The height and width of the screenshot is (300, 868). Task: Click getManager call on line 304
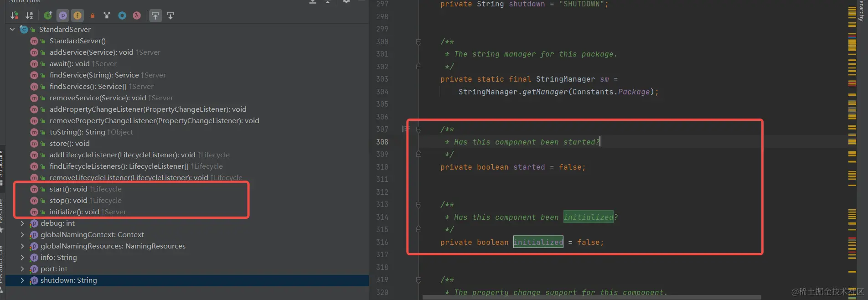pyautogui.click(x=545, y=92)
